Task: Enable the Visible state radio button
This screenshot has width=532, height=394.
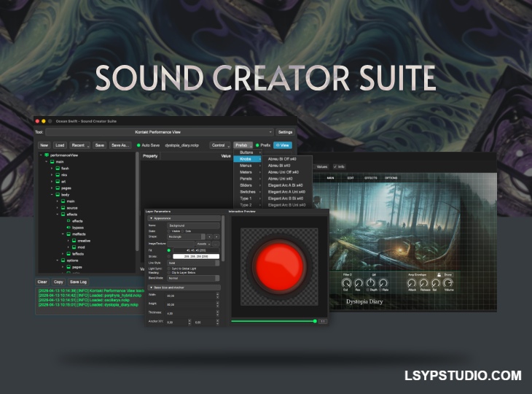Action: [x=169, y=231]
